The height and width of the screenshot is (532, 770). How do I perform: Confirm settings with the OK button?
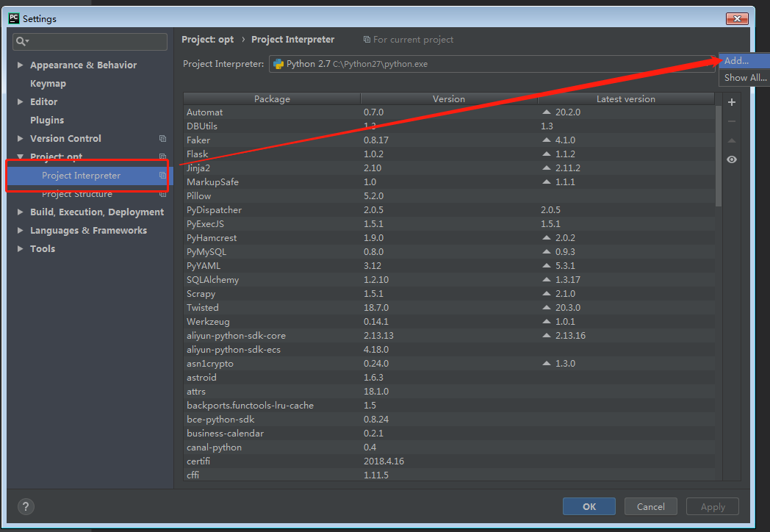pos(589,506)
